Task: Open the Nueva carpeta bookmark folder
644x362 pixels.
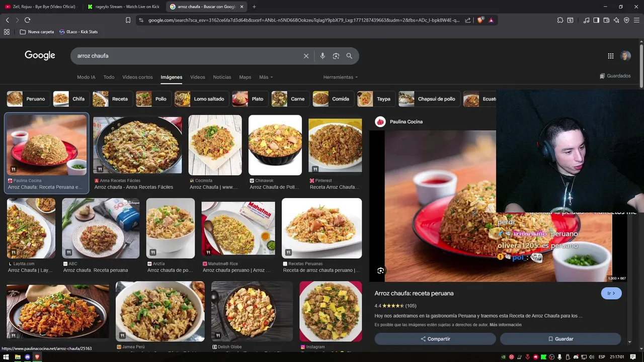Action: (x=37, y=32)
